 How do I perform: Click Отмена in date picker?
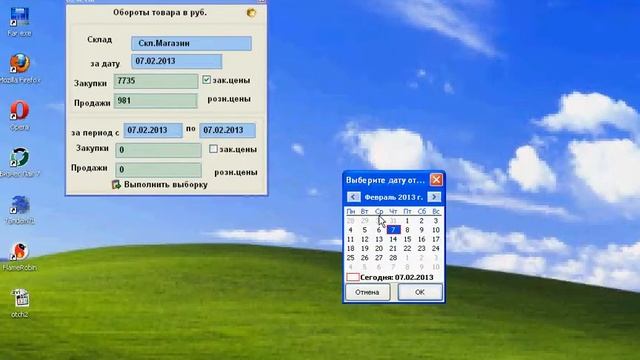click(367, 292)
